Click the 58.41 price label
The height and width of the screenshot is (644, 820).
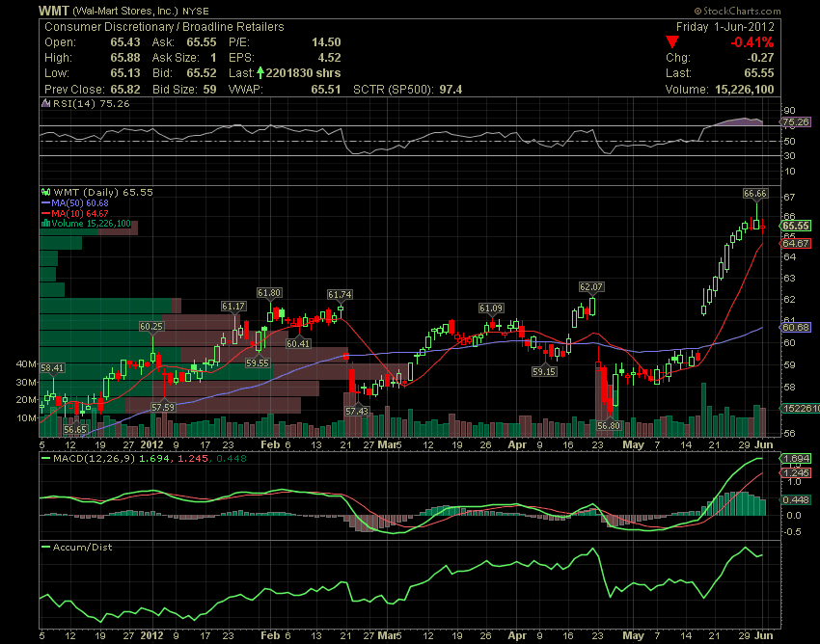[x=52, y=367]
